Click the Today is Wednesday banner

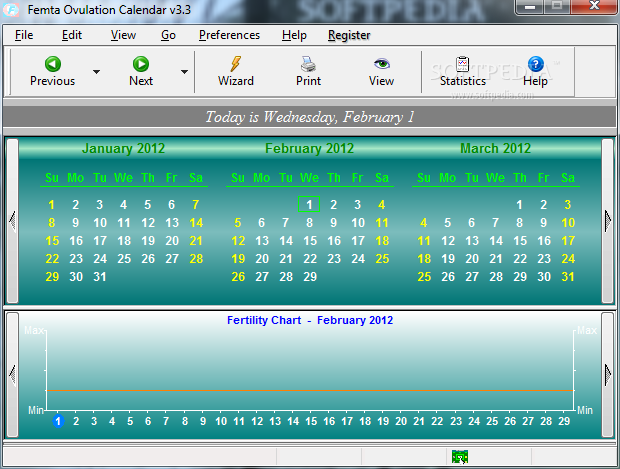[x=310, y=117]
